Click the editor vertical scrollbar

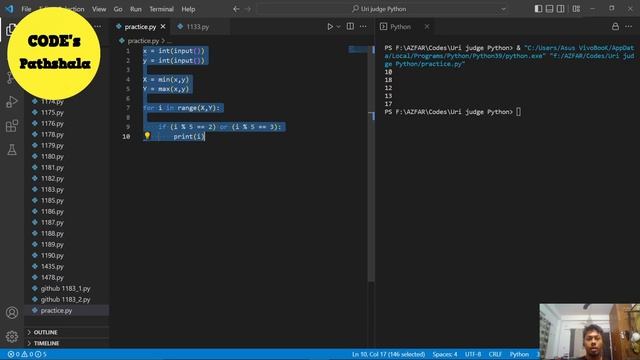(371, 163)
